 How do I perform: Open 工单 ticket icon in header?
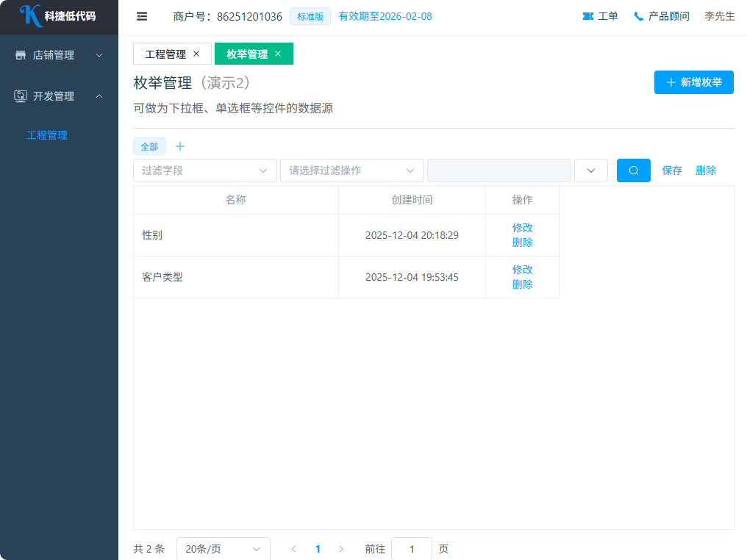(x=588, y=16)
